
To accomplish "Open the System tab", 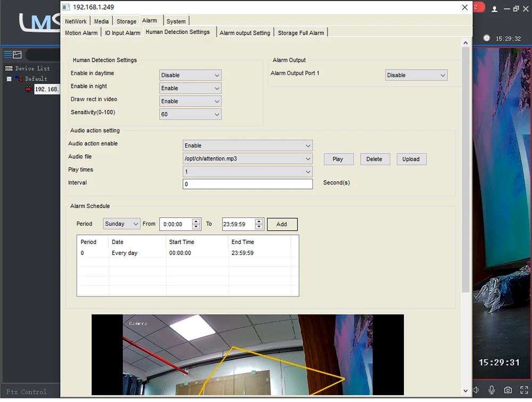I will click(176, 21).
